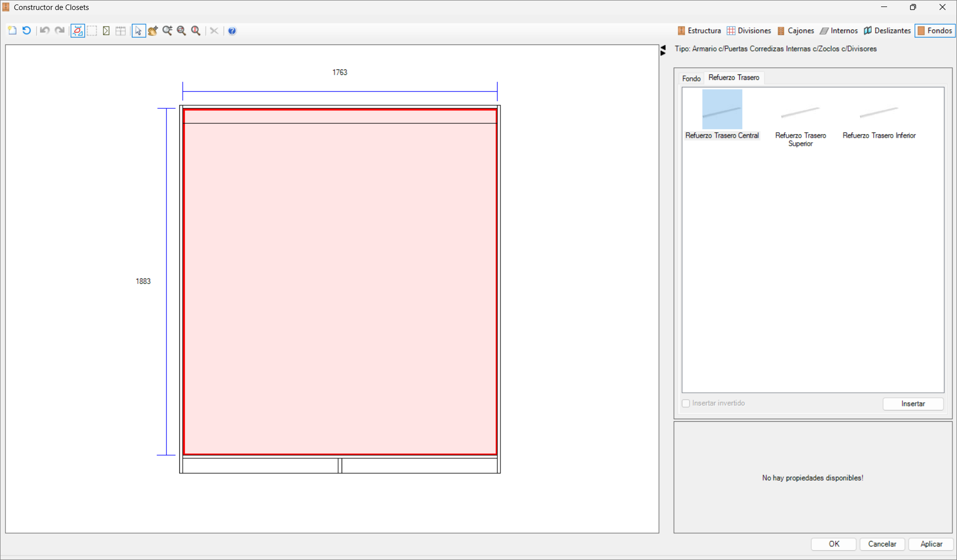Enable the Insertar invertido checkbox
The image size is (957, 560).
click(686, 403)
